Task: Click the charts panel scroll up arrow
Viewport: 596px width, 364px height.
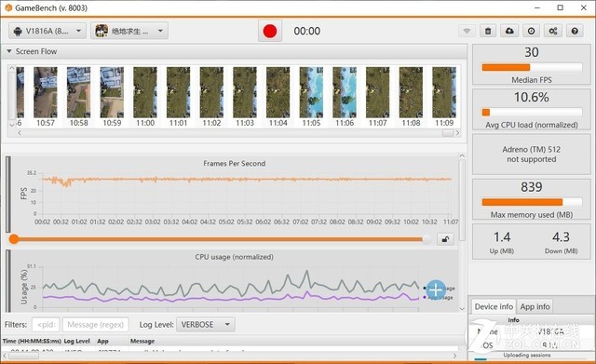Action: pyautogui.click(x=462, y=155)
